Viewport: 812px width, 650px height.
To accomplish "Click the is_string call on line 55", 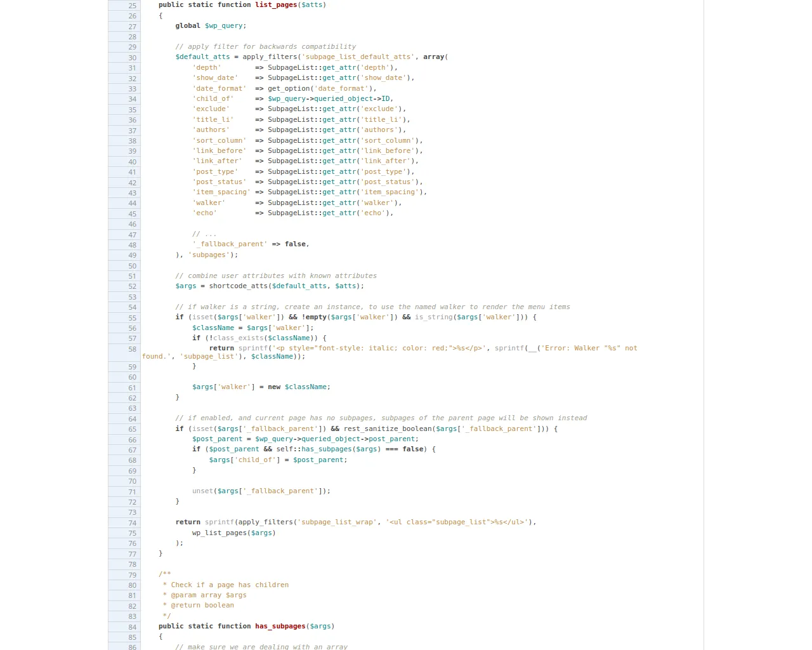I will 471,317.
